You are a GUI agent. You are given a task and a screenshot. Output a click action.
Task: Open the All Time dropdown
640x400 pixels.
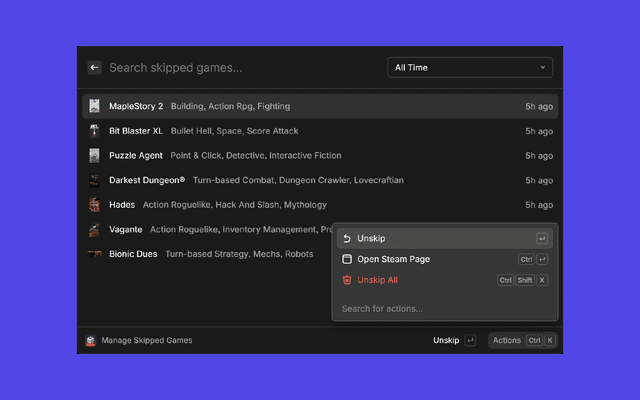click(x=470, y=68)
